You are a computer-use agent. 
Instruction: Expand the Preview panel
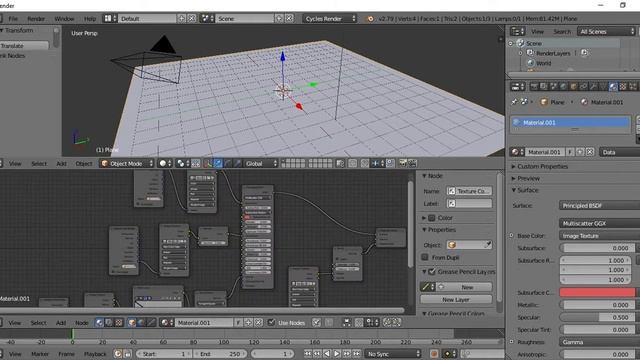(528, 178)
